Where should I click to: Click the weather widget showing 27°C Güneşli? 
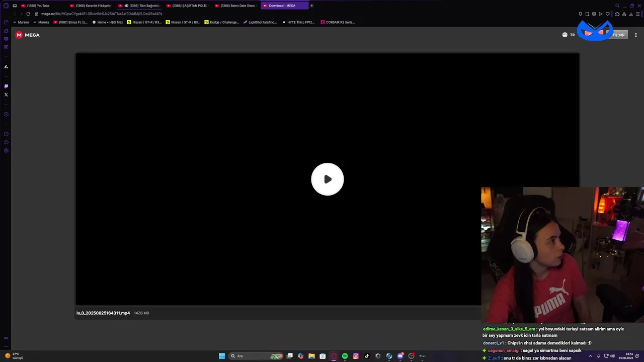click(14, 356)
